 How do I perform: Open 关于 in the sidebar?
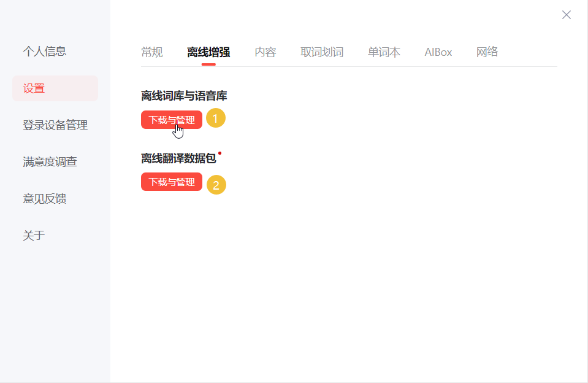tap(34, 236)
